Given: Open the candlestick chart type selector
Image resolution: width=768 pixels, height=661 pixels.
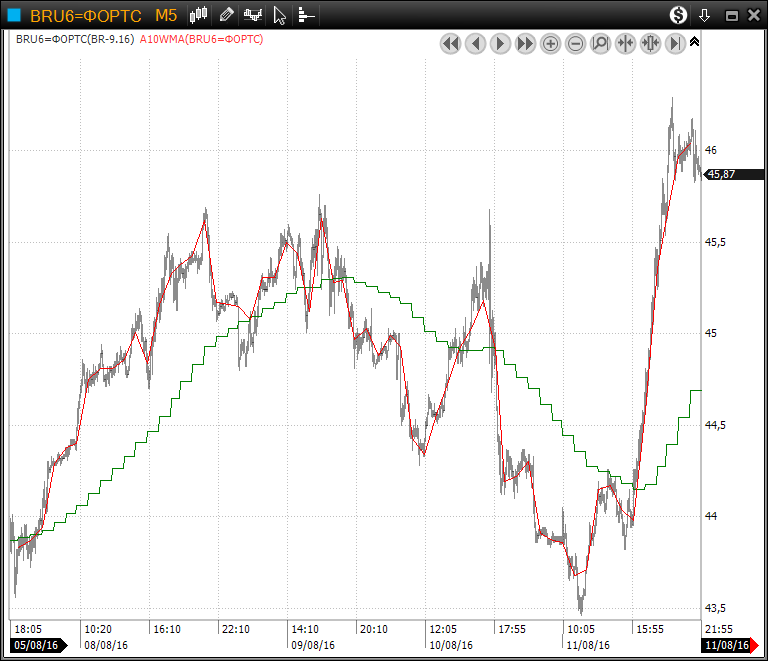Looking at the screenshot, I should point(199,15).
